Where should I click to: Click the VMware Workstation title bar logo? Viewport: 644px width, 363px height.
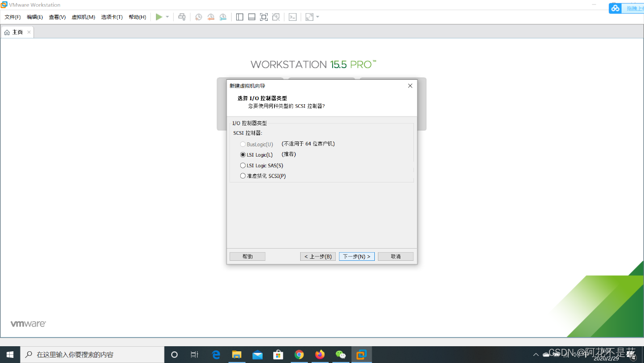click(x=4, y=5)
